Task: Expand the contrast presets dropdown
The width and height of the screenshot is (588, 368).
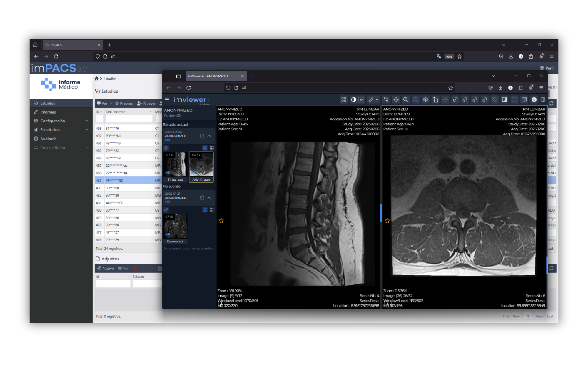Action: pos(361,100)
